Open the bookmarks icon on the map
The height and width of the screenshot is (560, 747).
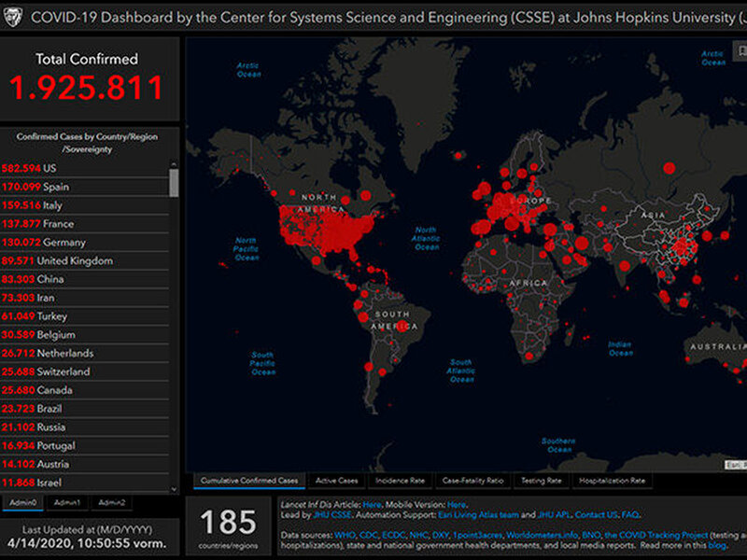tap(740, 50)
